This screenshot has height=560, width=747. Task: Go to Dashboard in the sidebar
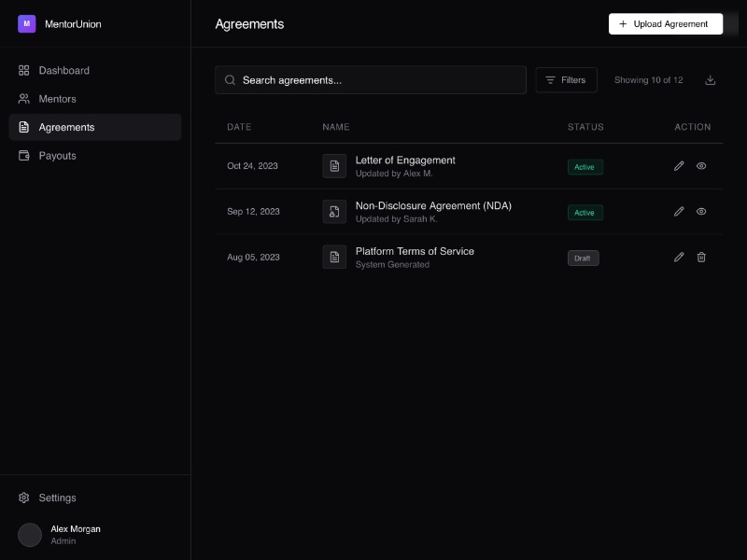pyautogui.click(x=63, y=71)
